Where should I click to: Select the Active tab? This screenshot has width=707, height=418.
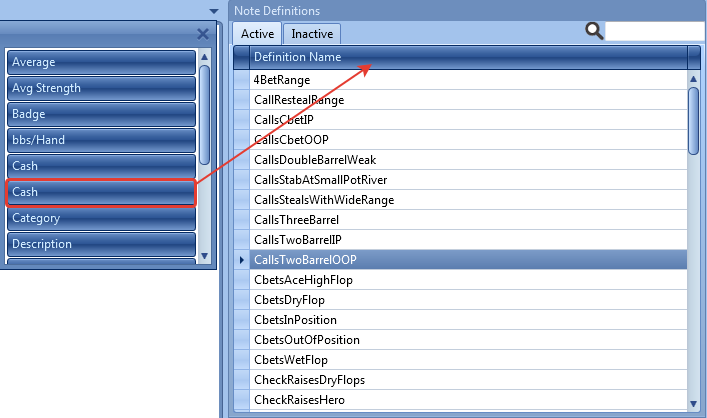pos(257,34)
